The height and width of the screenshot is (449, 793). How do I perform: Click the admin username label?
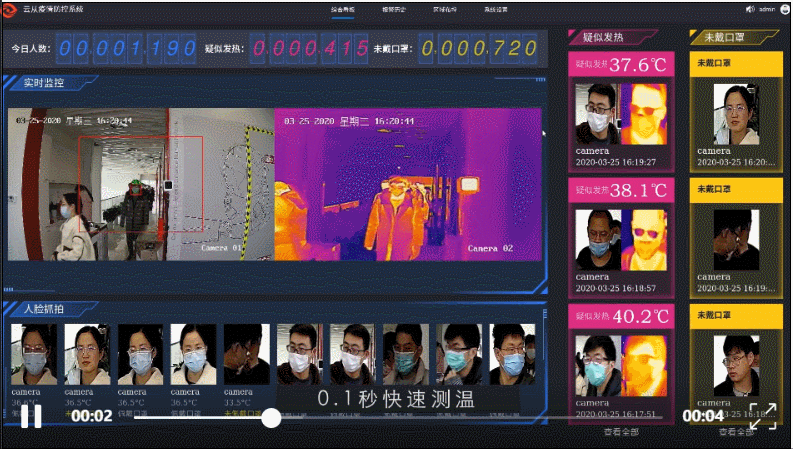767,9
